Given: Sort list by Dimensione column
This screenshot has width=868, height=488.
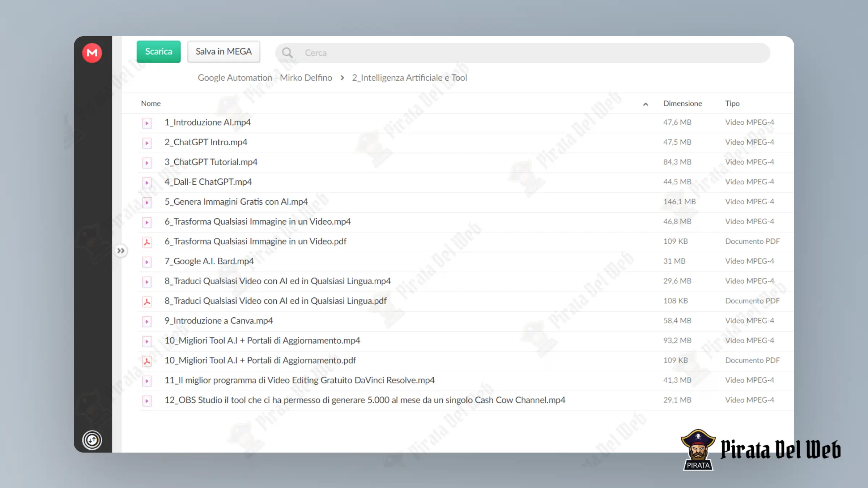Looking at the screenshot, I should [x=682, y=103].
